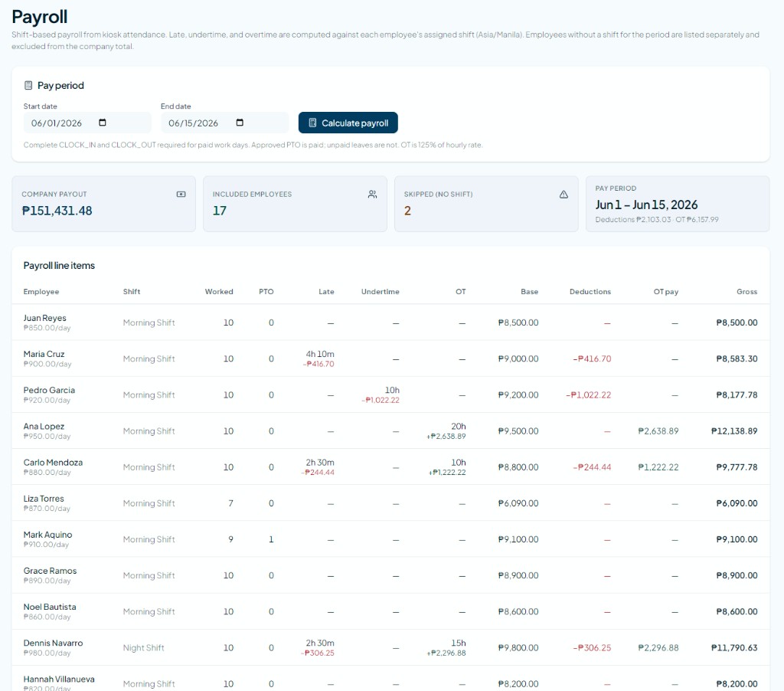The height and width of the screenshot is (691, 784).
Task: Click Dennis Navarro's Night Shift cell
Action: point(143,648)
